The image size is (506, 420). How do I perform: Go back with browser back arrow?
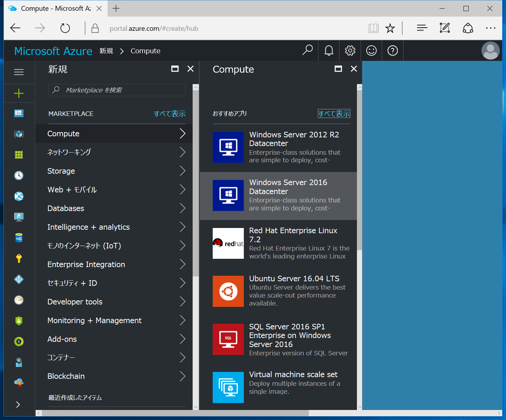(15, 28)
